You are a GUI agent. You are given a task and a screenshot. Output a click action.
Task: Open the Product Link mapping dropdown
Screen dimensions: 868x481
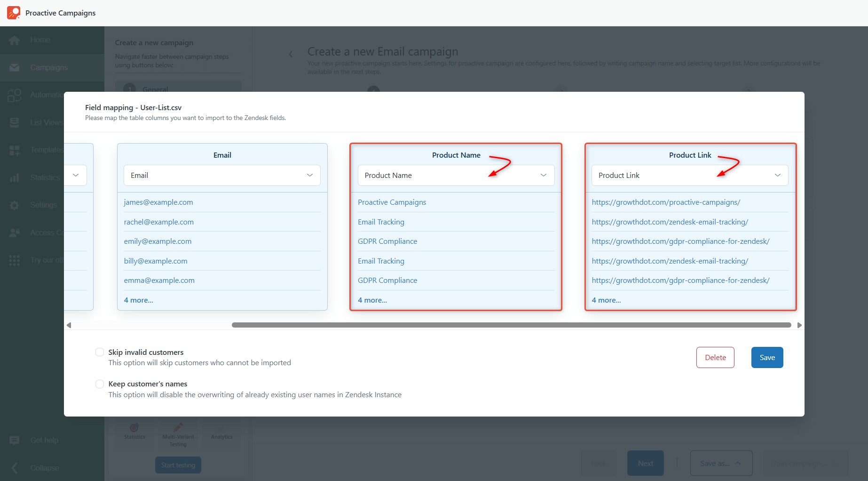[689, 175]
